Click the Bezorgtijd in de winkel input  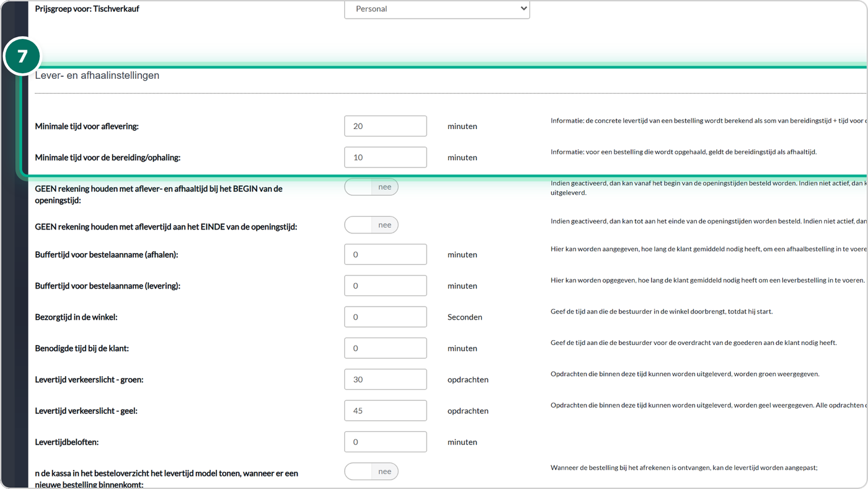point(386,317)
